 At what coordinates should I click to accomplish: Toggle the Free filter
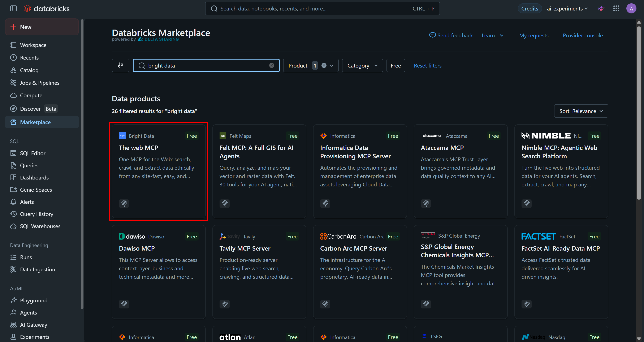tap(396, 65)
